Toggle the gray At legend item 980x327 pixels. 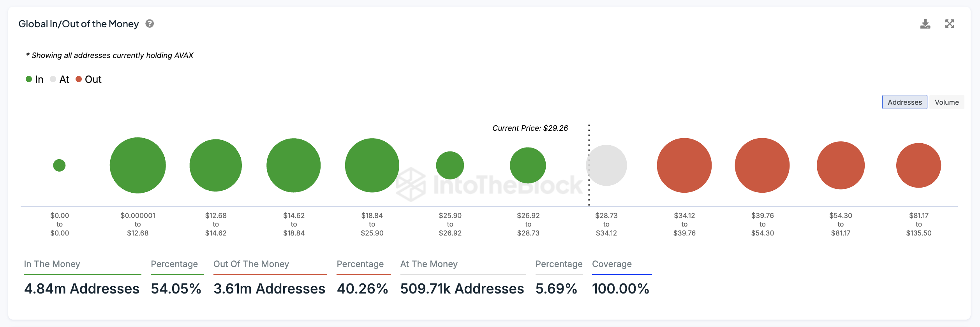coord(60,79)
